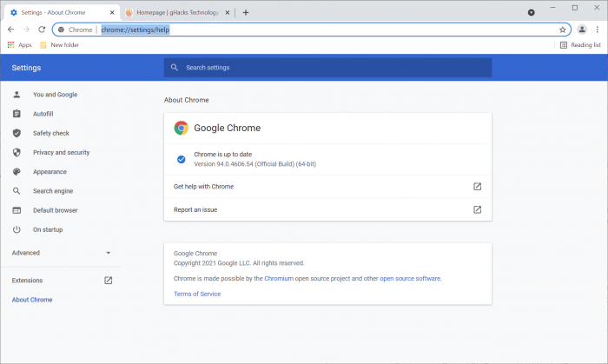Click external link icon for Get help
The width and height of the screenshot is (608, 364).
tap(477, 186)
